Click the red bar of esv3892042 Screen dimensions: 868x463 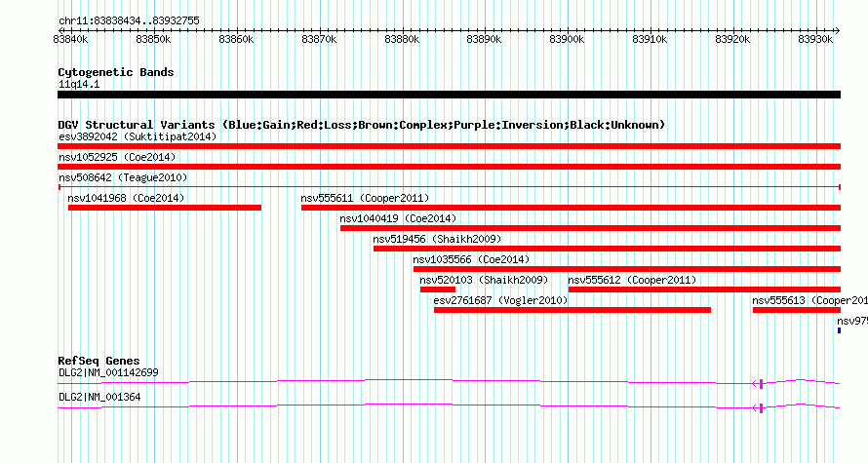pyautogui.click(x=449, y=146)
